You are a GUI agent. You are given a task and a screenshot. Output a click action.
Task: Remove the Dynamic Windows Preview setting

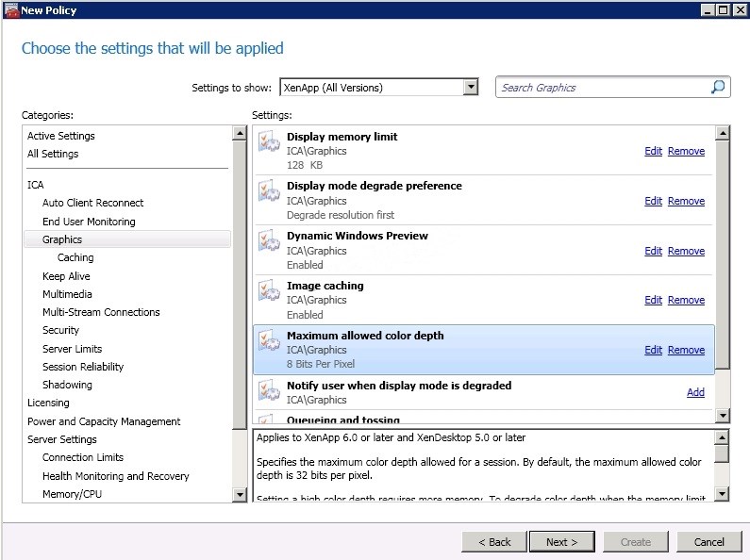[x=686, y=251]
